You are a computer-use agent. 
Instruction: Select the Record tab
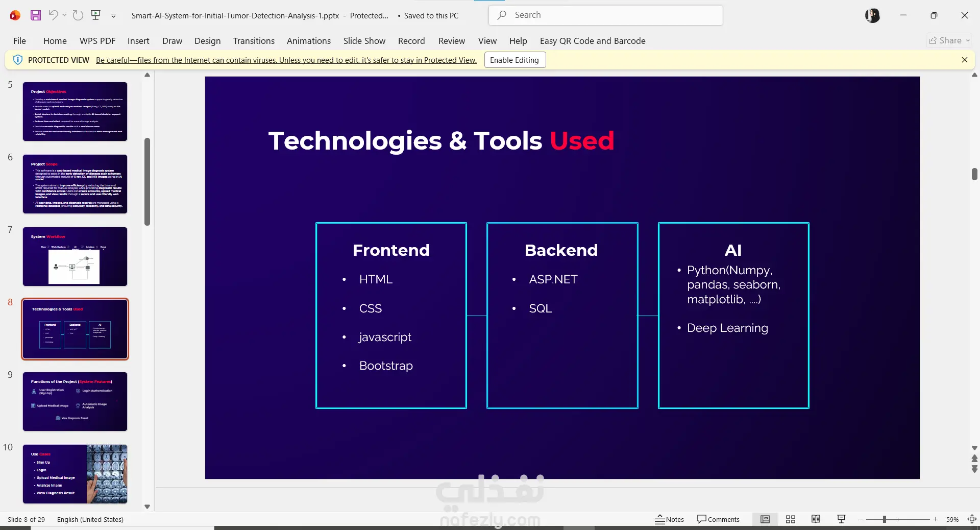(x=411, y=41)
